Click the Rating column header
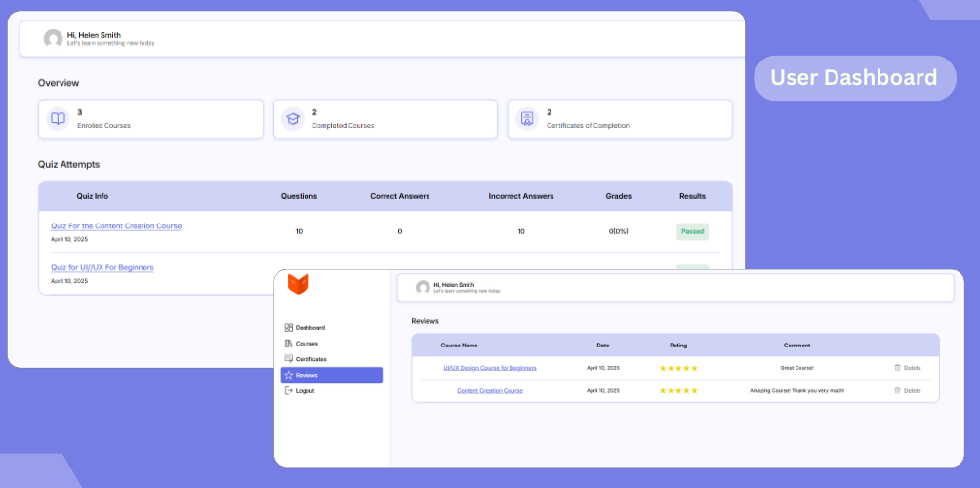This screenshot has width=980, height=488. pyautogui.click(x=678, y=345)
